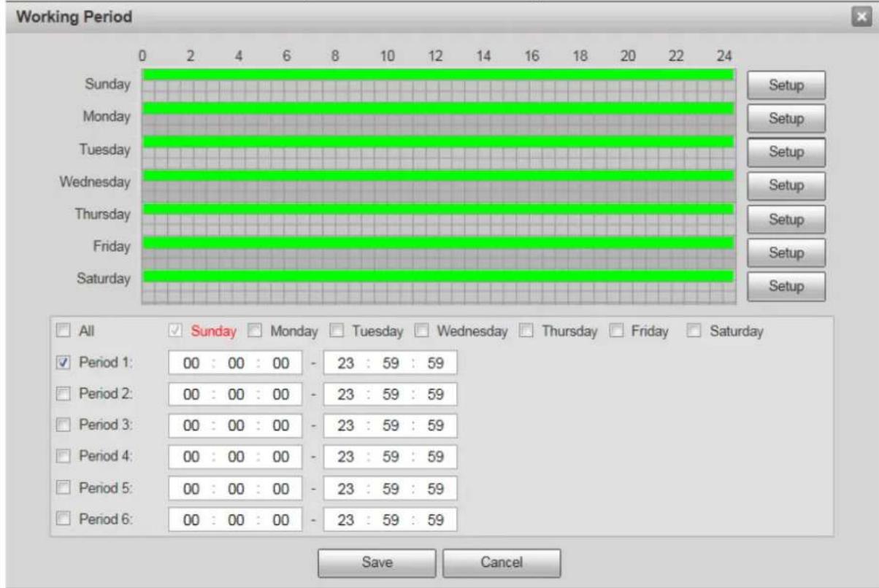Click Period 6 start time field
Screen dimensions: 879x588
[235, 520]
